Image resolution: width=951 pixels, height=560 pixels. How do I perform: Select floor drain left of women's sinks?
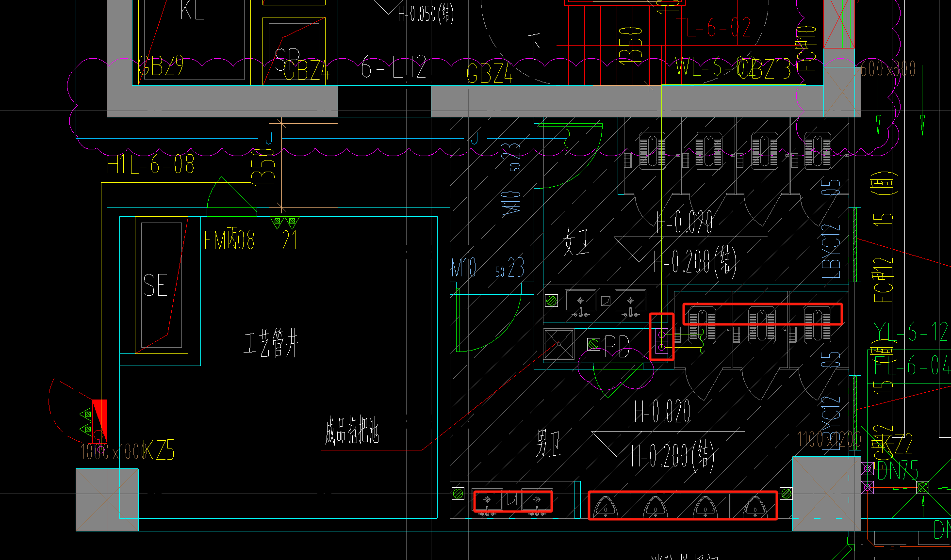tap(551, 301)
